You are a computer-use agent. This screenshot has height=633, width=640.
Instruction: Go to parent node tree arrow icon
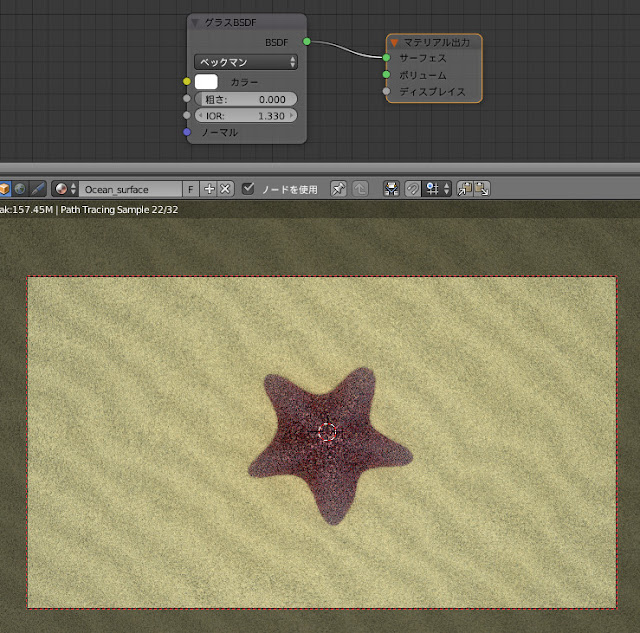360,189
